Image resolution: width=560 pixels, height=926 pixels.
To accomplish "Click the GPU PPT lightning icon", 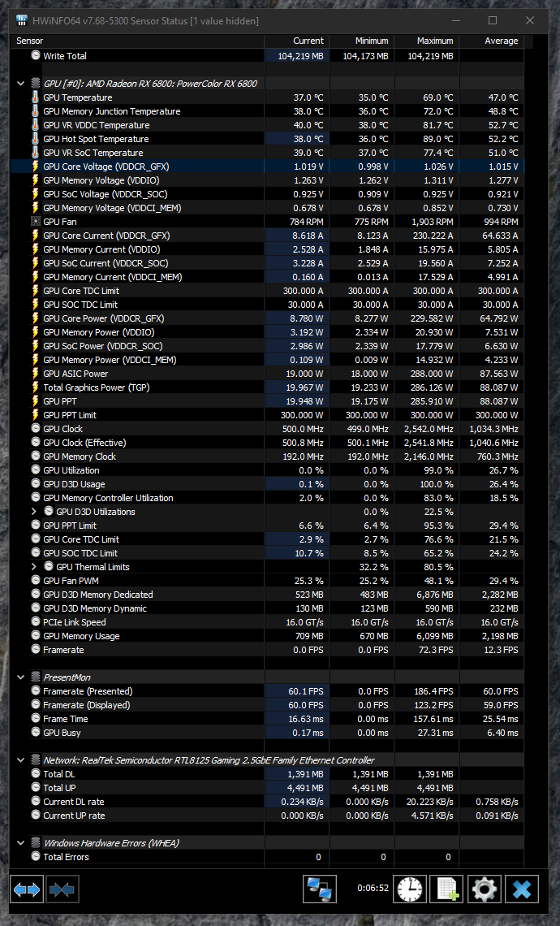I will point(36,401).
